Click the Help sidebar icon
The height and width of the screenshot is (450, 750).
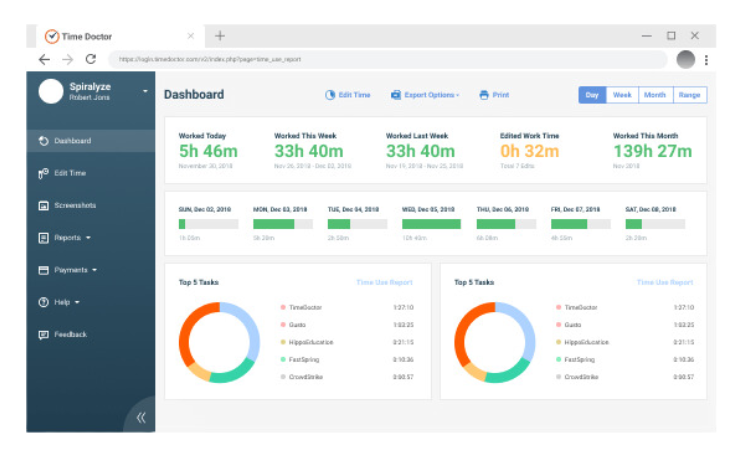(44, 302)
